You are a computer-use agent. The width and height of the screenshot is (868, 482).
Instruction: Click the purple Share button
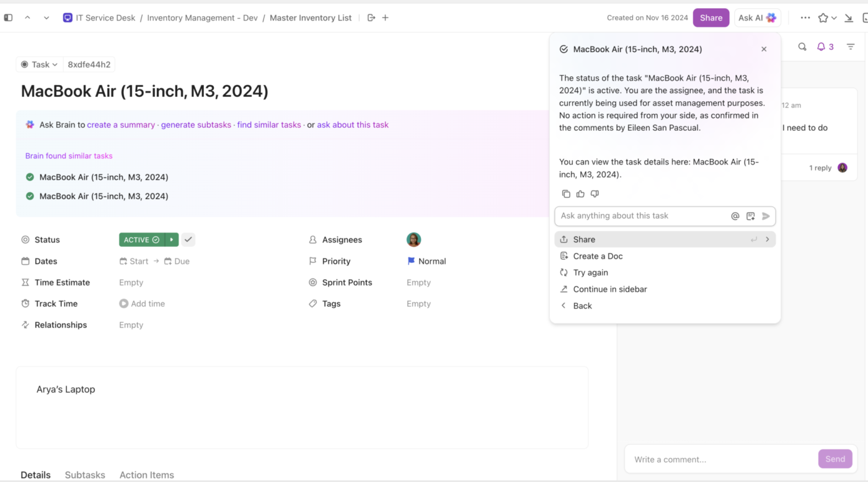(x=711, y=18)
